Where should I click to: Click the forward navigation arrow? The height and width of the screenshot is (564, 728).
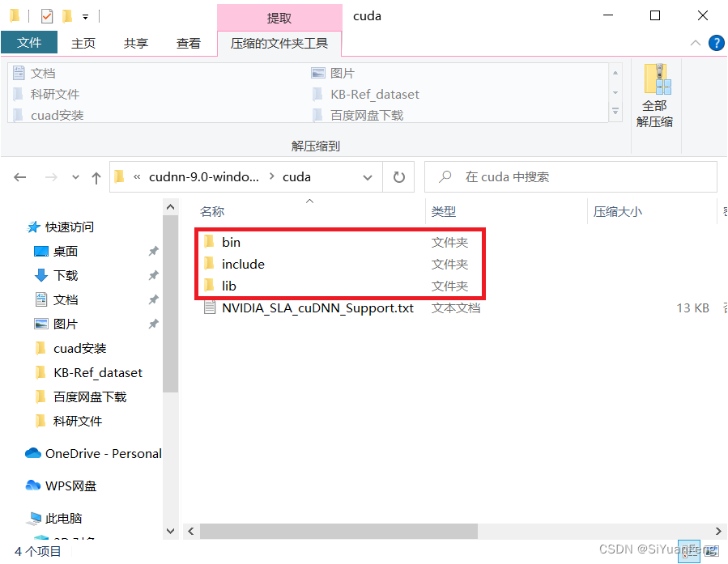tap(51, 177)
